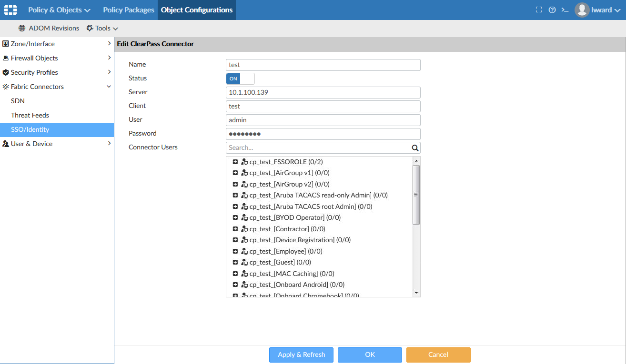Viewport: 626px width, 364px height.
Task: Open the Policy & Objects dropdown
Action: pyautogui.click(x=59, y=10)
